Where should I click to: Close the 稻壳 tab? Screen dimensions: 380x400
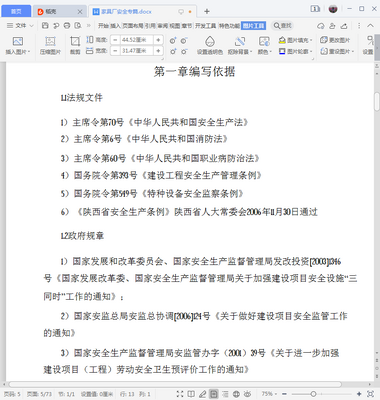[80, 12]
